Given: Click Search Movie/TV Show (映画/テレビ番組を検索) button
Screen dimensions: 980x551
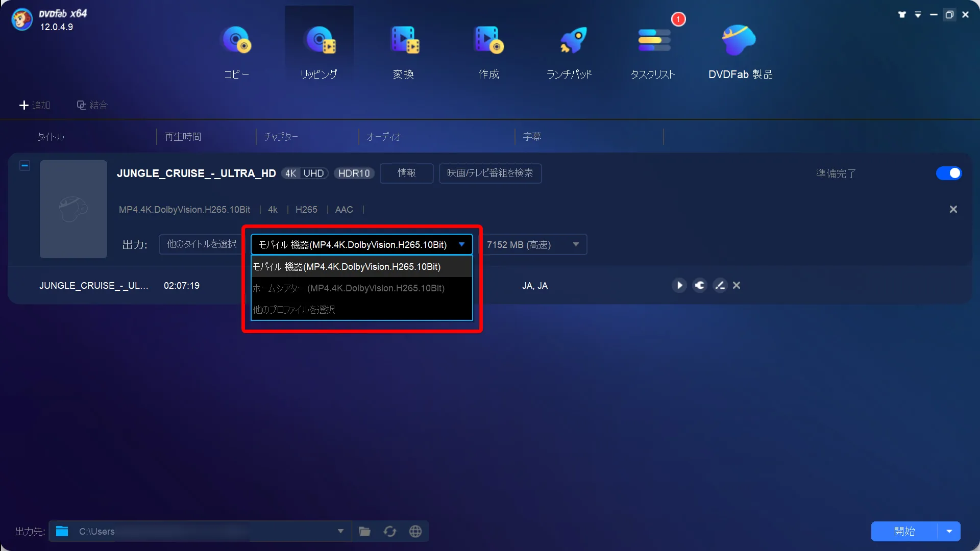Looking at the screenshot, I should coord(490,173).
